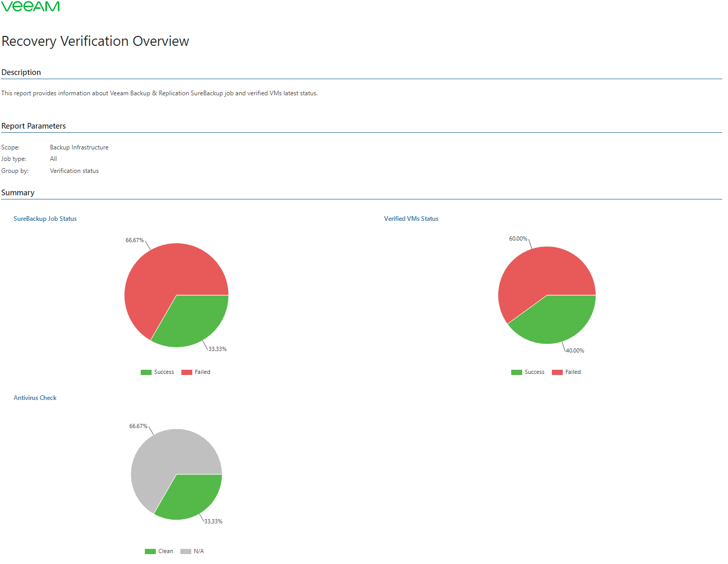Viewport: 728px width, 564px height.
Task: Click the 40.00% label on Verified VMs chart
Action: click(x=575, y=351)
